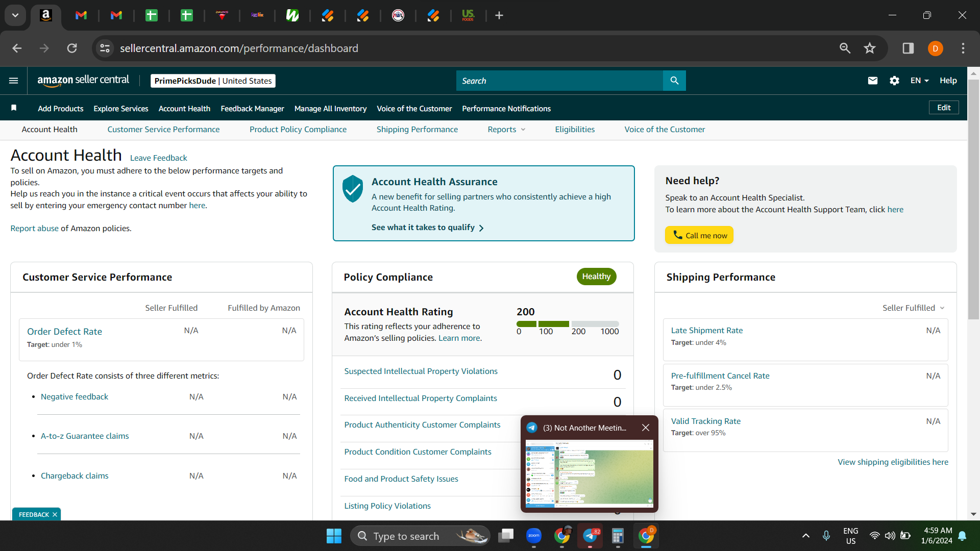Click the Leave Feedback link

pyautogui.click(x=159, y=158)
